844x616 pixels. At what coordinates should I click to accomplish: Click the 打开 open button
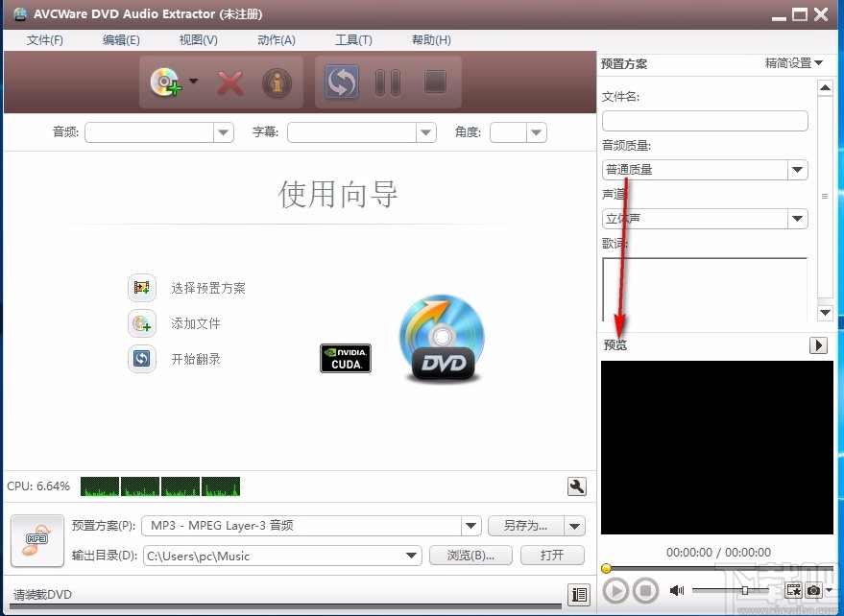(552, 556)
